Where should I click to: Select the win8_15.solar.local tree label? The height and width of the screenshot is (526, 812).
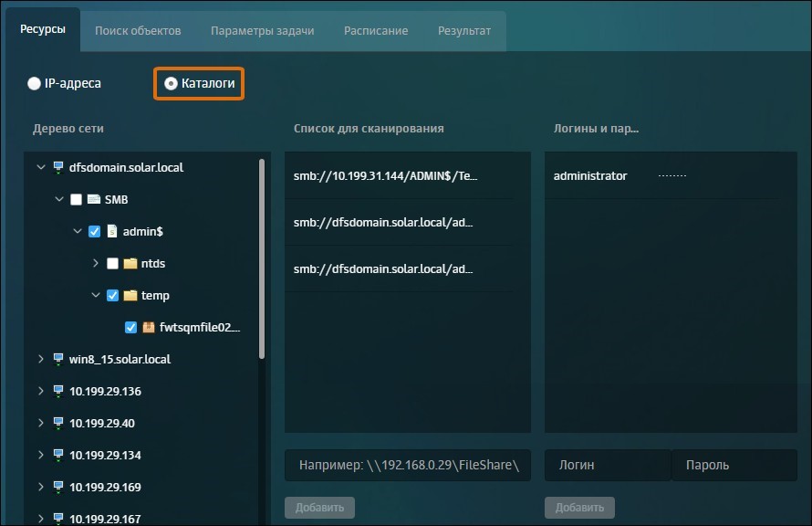(x=120, y=359)
